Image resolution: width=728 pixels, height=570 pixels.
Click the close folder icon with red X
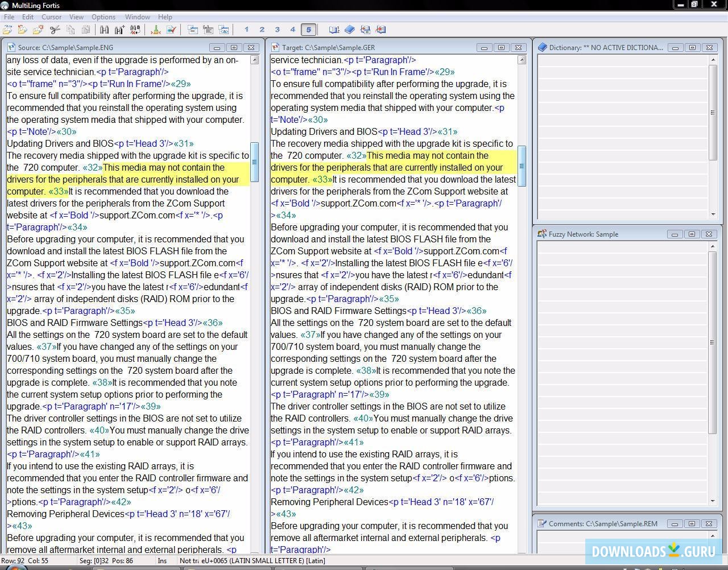coord(38,30)
